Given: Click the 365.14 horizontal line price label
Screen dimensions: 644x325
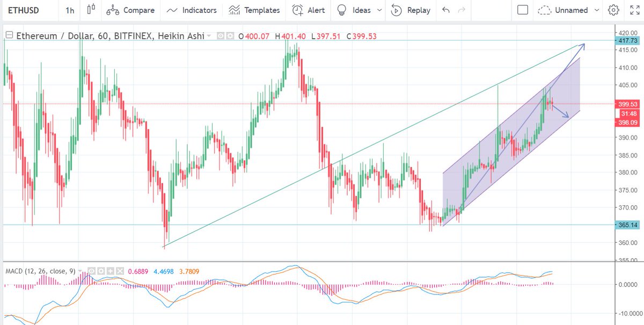Looking at the screenshot, I should [x=627, y=225].
